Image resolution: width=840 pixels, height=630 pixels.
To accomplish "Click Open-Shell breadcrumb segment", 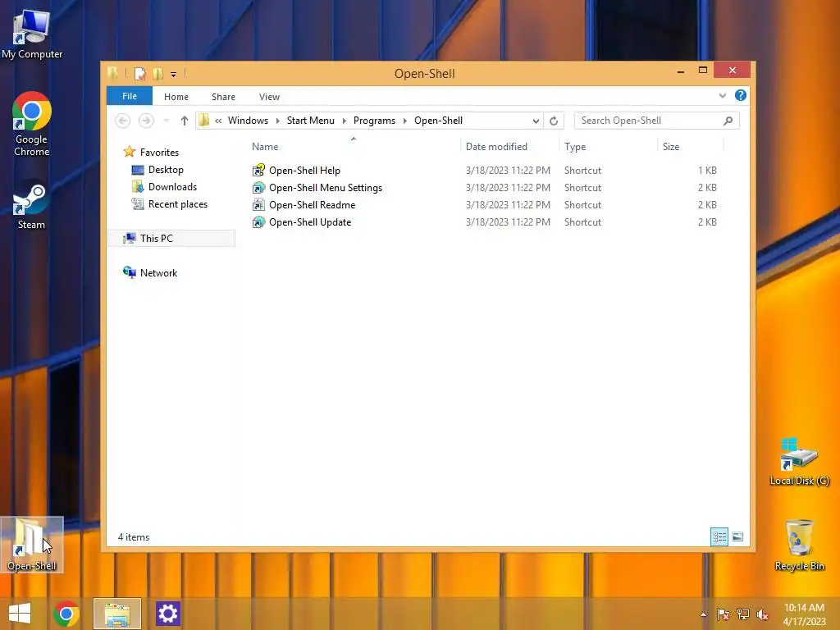I will point(438,121).
